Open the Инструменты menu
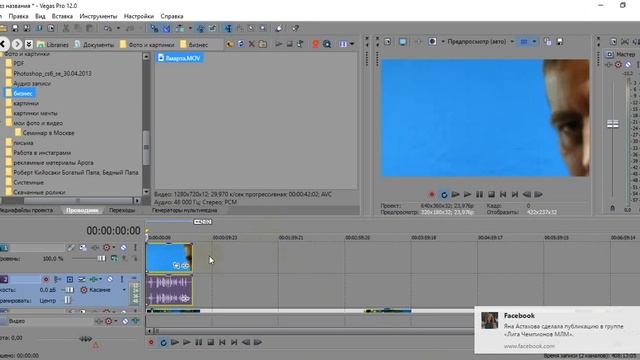This screenshot has height=360, width=640. pos(98,16)
